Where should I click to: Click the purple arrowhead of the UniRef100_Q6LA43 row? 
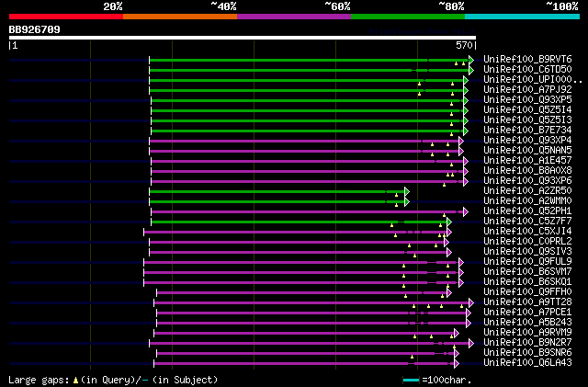pos(457,364)
